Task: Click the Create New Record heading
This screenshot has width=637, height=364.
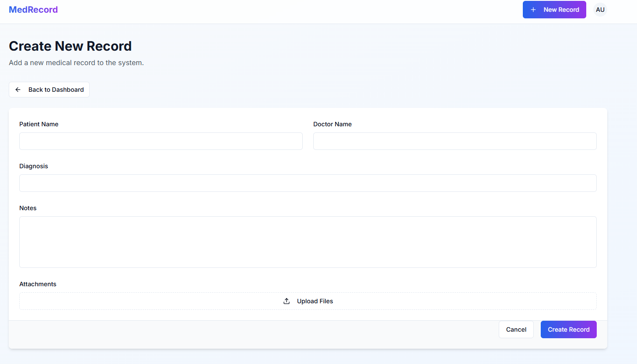Action: click(x=70, y=46)
